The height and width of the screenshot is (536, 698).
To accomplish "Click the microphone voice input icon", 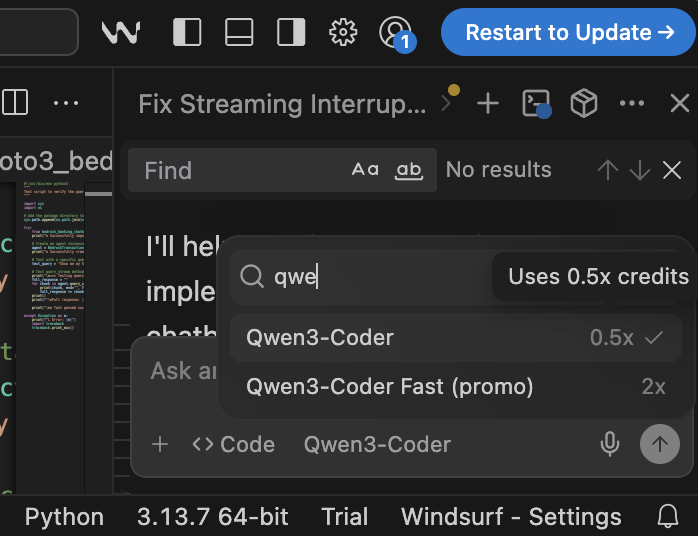I will point(609,444).
